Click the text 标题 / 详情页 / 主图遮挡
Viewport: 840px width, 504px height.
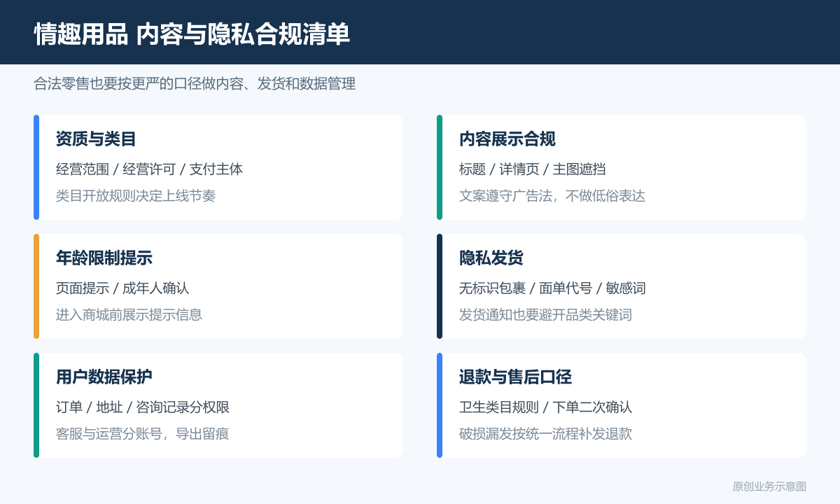coord(532,169)
